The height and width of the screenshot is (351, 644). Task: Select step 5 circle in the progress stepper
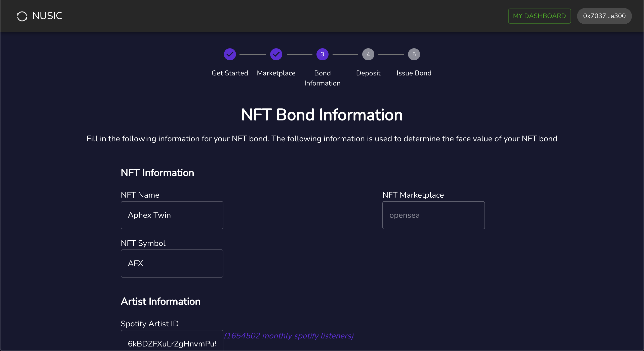point(414,54)
